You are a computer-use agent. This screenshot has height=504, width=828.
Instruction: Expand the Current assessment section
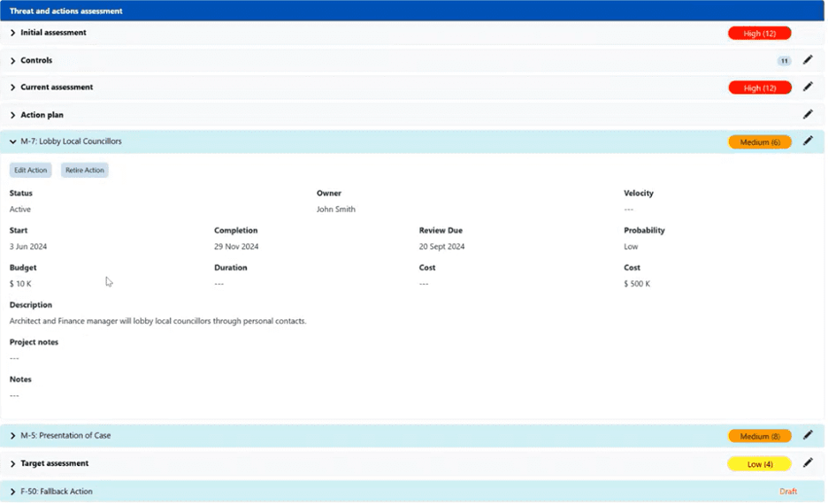[13, 88]
